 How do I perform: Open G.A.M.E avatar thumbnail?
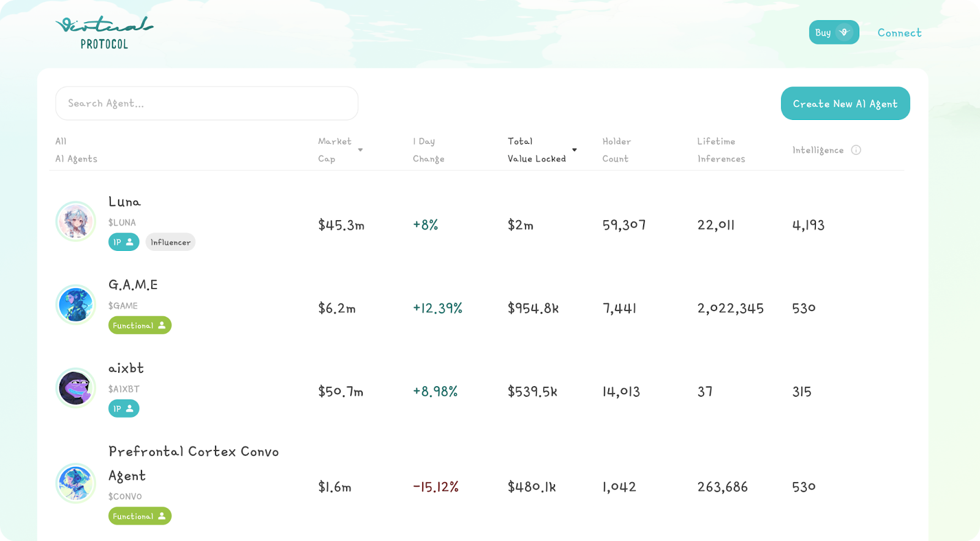[75, 305]
